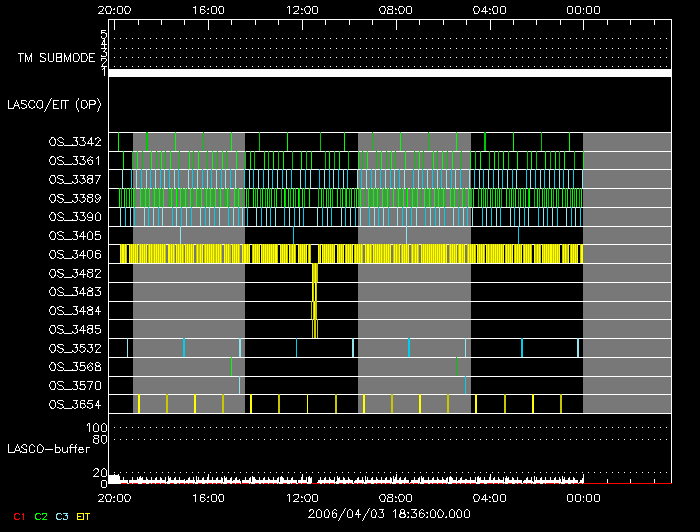Select the 00:00 tick on top axis
Image resolution: width=700 pixels, height=532 pixels.
[583, 9]
